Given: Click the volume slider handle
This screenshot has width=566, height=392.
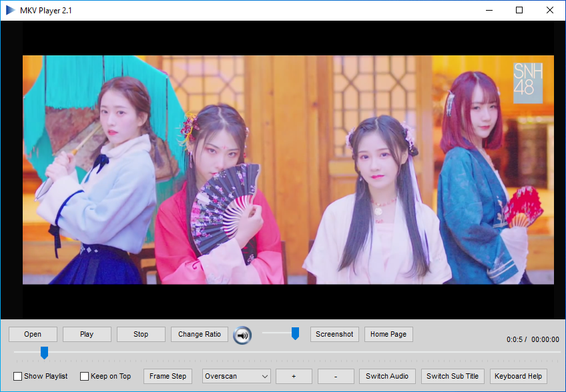Looking at the screenshot, I should pos(295,333).
